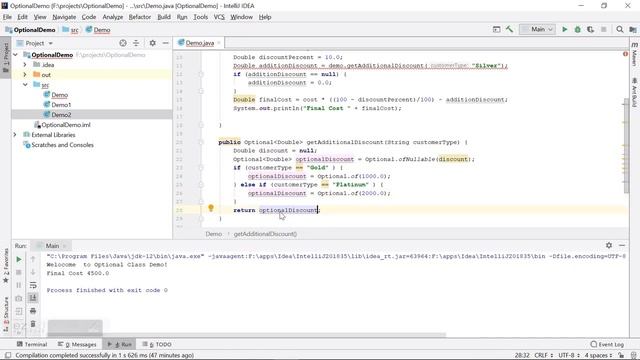This screenshot has height=360, width=640.
Task: Open VCS menu
Action: click(219, 17)
